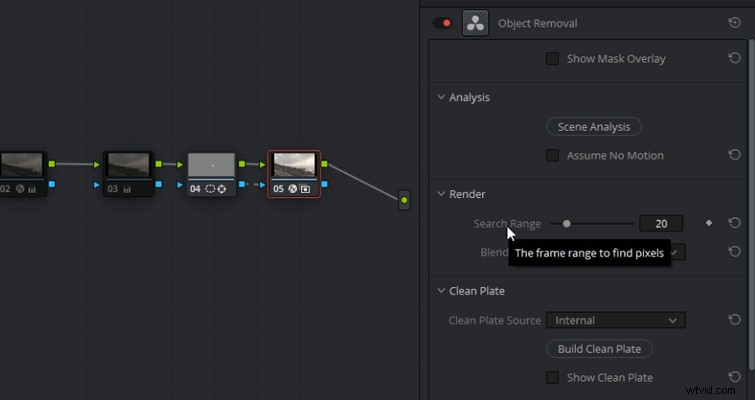
Task: Select node 04 thumbnail in node graph
Action: tap(211, 165)
